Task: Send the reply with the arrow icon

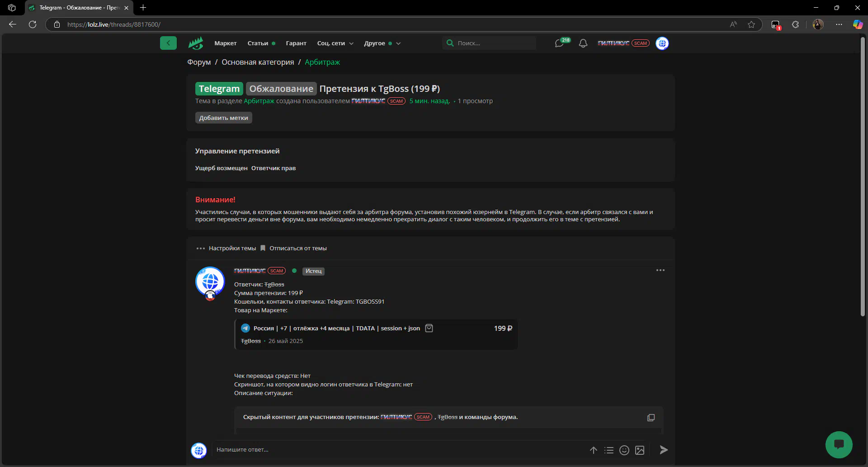Action: pos(663,450)
